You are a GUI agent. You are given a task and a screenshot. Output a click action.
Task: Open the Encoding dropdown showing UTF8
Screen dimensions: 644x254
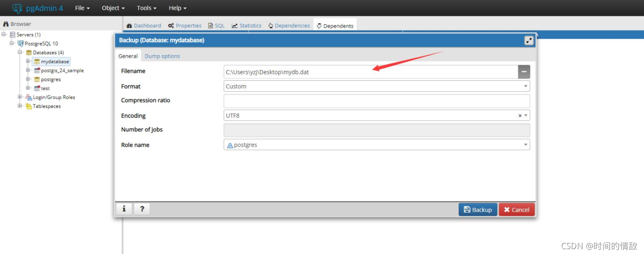(x=377, y=116)
